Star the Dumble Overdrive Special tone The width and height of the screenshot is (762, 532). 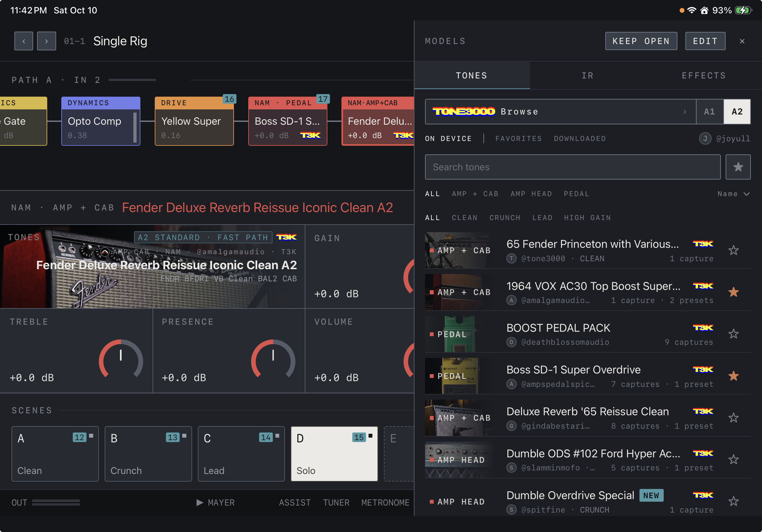pyautogui.click(x=734, y=501)
